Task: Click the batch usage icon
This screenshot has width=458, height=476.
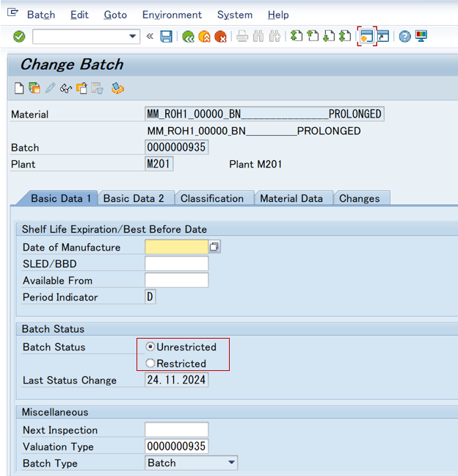Action: (x=117, y=88)
